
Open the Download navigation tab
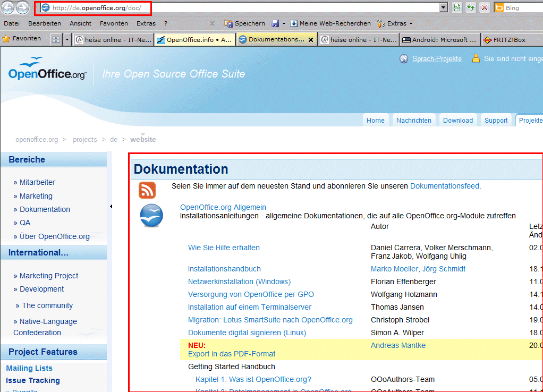(x=458, y=120)
